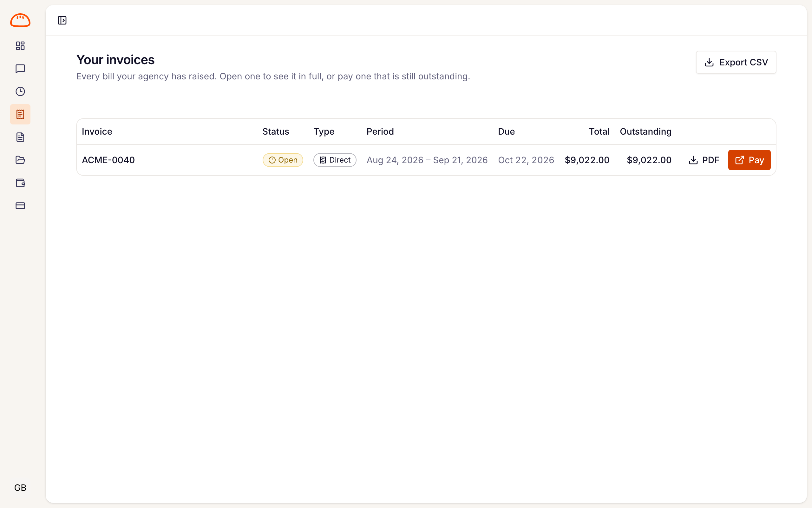This screenshot has width=812, height=508.
Task: Open the document page icon in sidebar
Action: pyautogui.click(x=20, y=137)
